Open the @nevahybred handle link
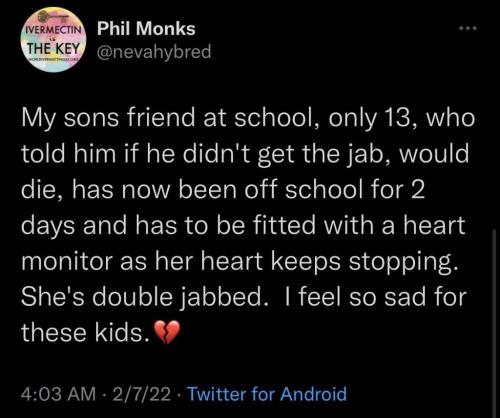 coord(154,52)
